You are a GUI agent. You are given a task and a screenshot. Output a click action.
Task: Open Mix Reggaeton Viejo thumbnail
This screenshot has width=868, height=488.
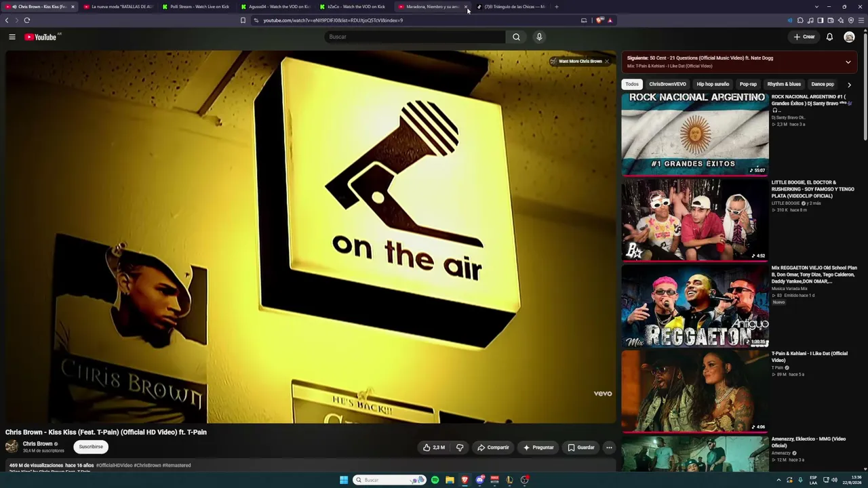695,305
